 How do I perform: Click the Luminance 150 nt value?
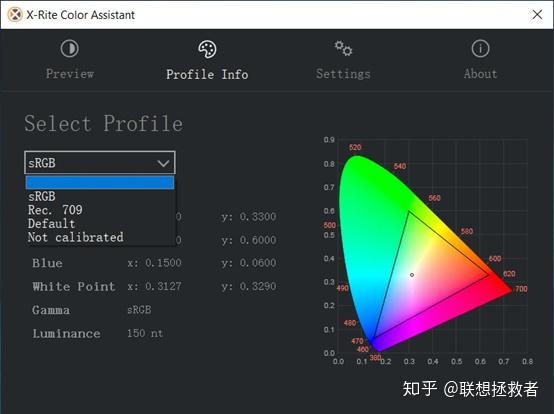coord(145,333)
